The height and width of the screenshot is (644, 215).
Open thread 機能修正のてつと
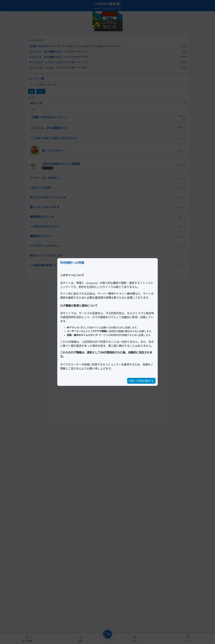click(x=107, y=236)
